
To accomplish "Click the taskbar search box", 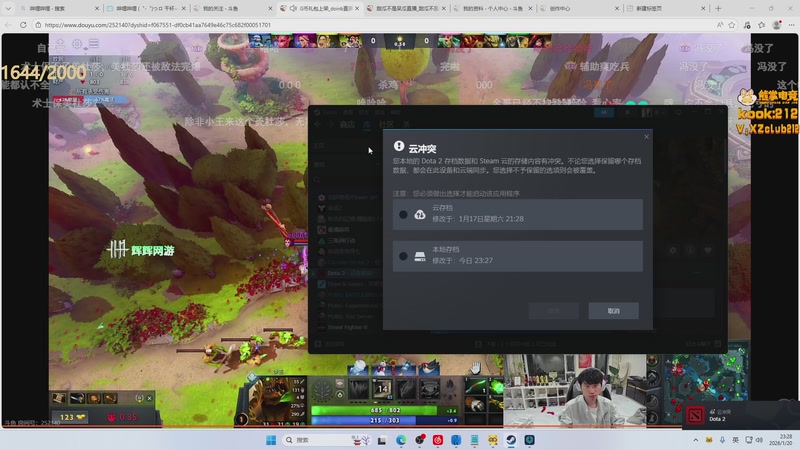I will (327, 440).
